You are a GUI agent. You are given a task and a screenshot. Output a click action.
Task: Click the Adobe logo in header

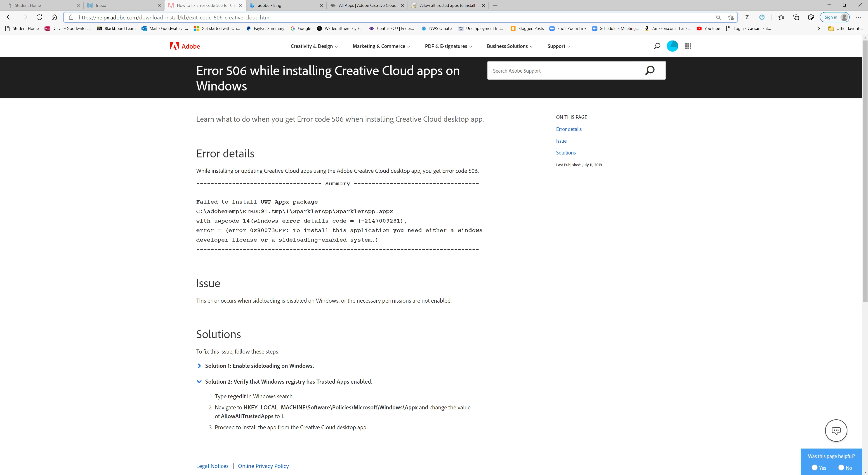[185, 46]
